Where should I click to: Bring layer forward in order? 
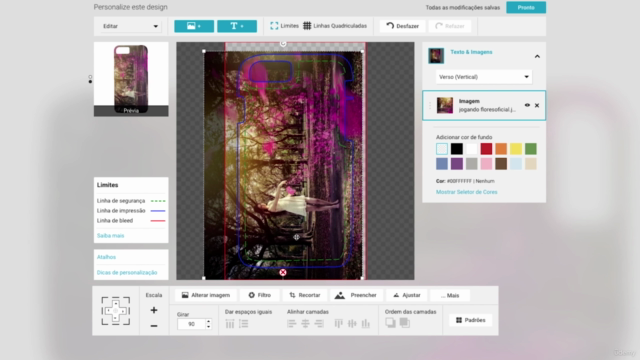point(391,323)
